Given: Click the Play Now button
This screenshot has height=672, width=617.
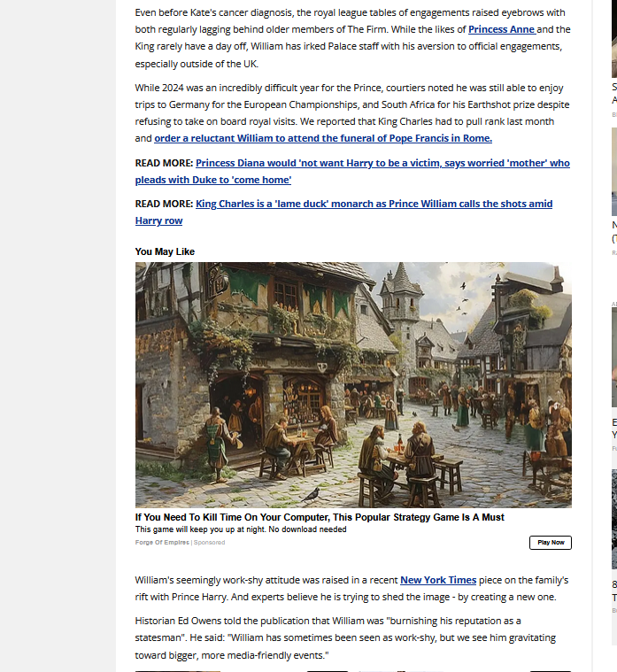Looking at the screenshot, I should click(x=550, y=543).
